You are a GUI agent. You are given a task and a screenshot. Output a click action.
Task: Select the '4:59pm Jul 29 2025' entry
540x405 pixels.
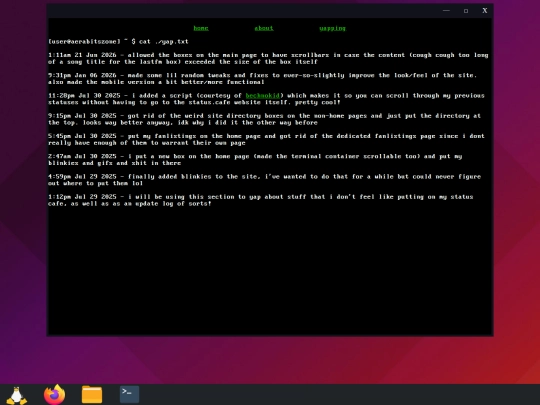point(264,180)
